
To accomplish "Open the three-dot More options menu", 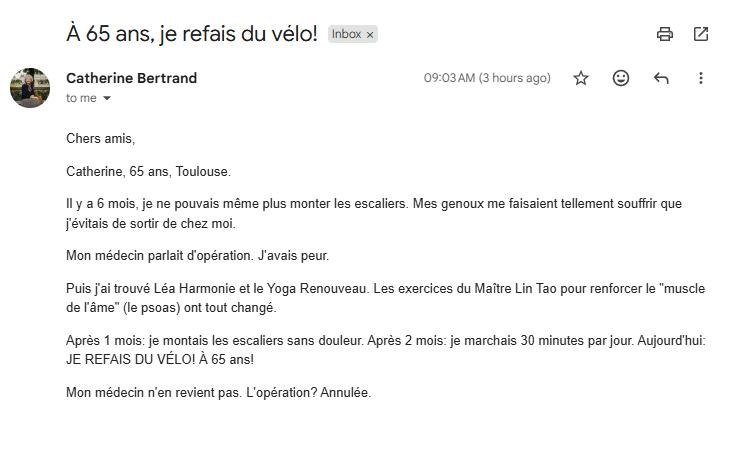I will (701, 78).
